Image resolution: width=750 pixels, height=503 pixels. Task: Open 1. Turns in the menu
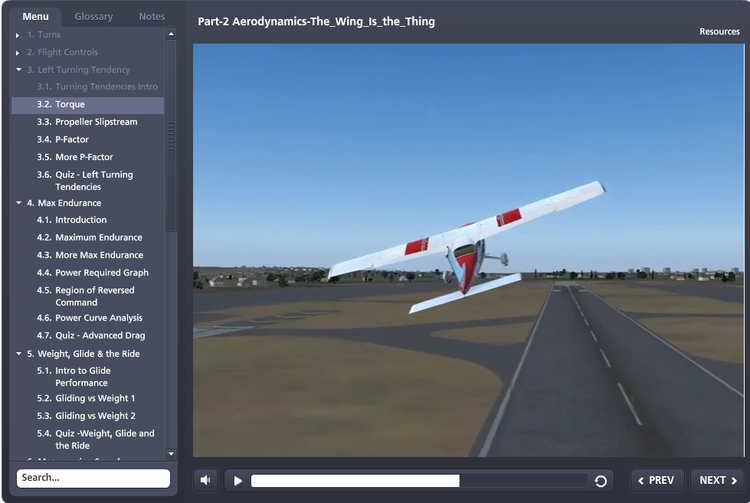coord(44,34)
